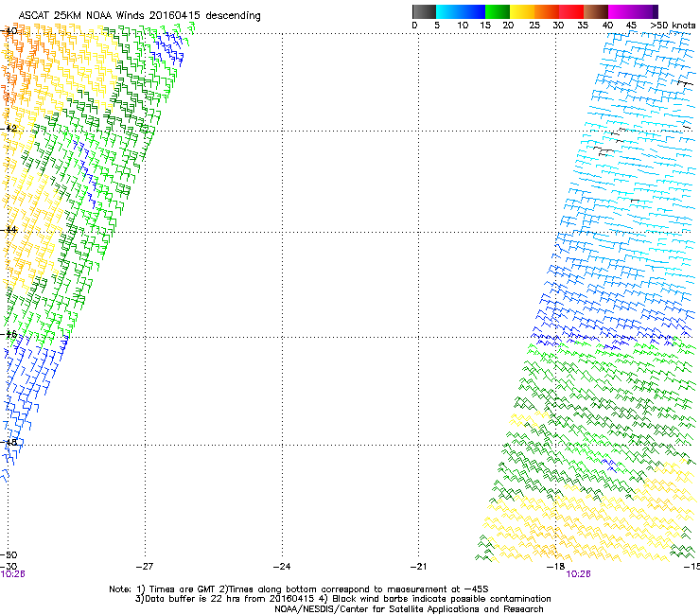Screen dimensions: 700x615
Task: Click the -46 latitude axis label
Action: (x=9, y=334)
